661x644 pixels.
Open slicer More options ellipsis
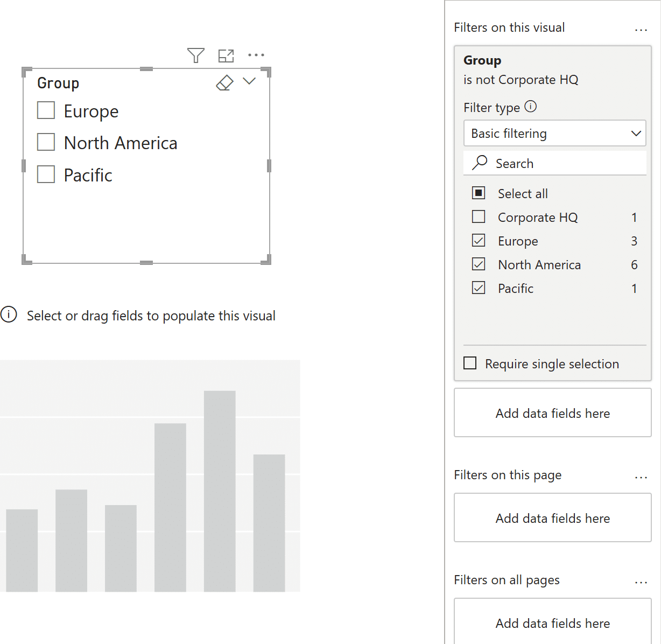pyautogui.click(x=256, y=55)
